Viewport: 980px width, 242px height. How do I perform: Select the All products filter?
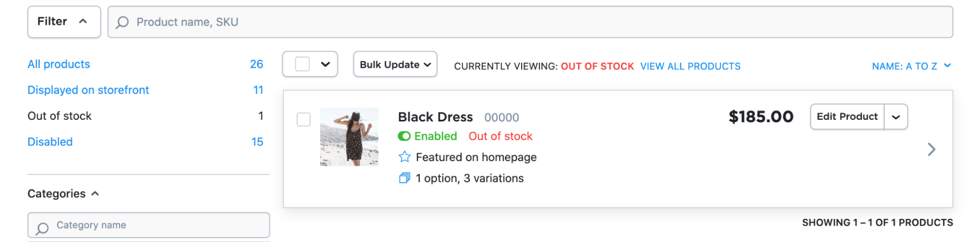pyautogui.click(x=59, y=64)
